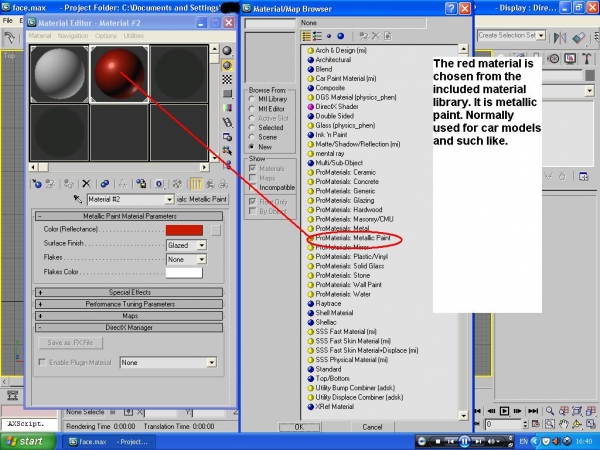The image size is (600, 450).
Task: Click the Select by Material icon
Action: tap(227, 151)
